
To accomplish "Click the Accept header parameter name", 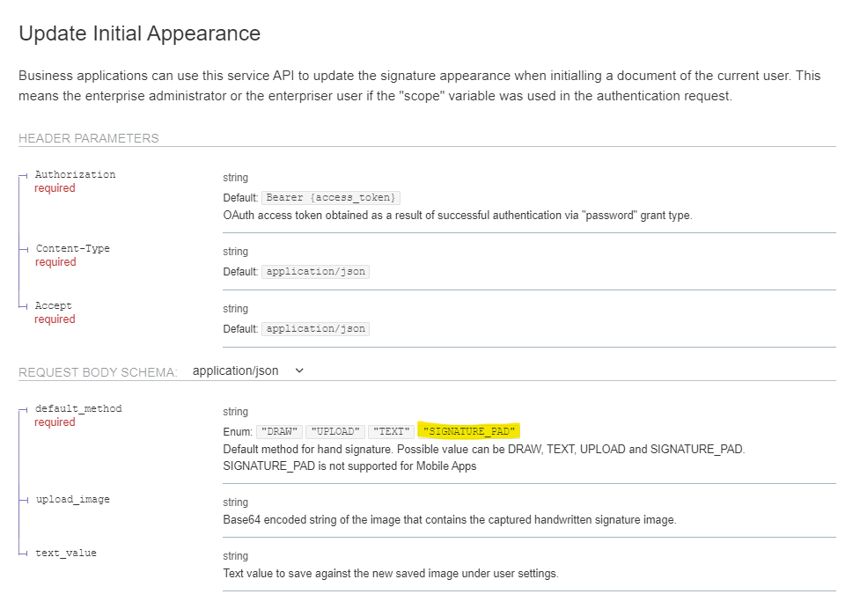I will [53, 305].
